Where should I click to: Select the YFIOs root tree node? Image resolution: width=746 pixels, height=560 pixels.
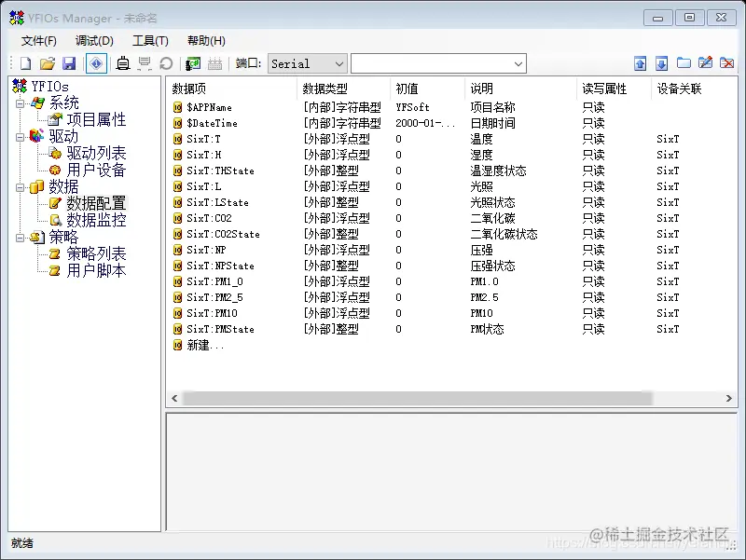point(49,87)
